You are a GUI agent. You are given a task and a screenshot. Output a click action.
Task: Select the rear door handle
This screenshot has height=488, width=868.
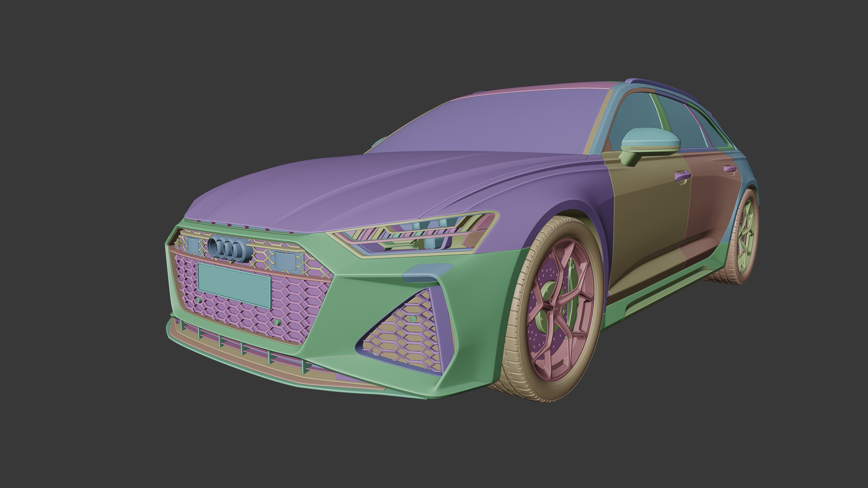[729, 168]
